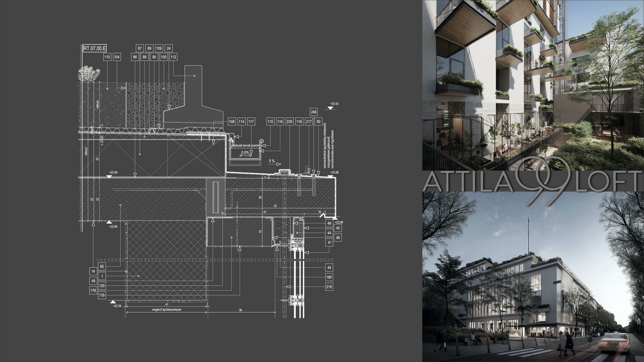Click callout box number 86
This screenshot has width=644, height=362.
tap(135, 57)
